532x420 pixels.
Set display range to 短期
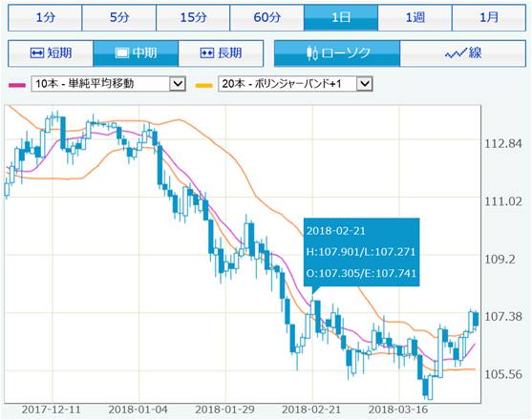point(51,53)
